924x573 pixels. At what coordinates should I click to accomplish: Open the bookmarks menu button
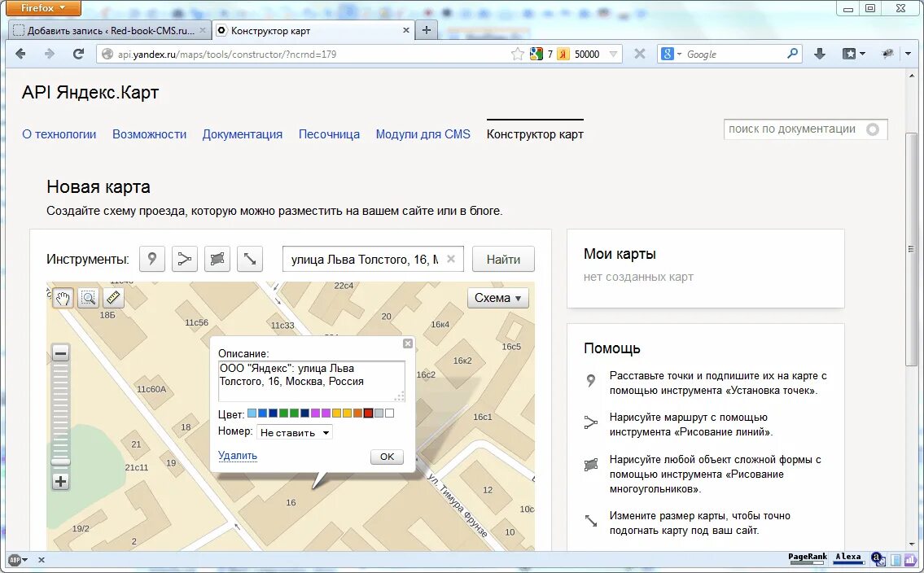(x=853, y=55)
